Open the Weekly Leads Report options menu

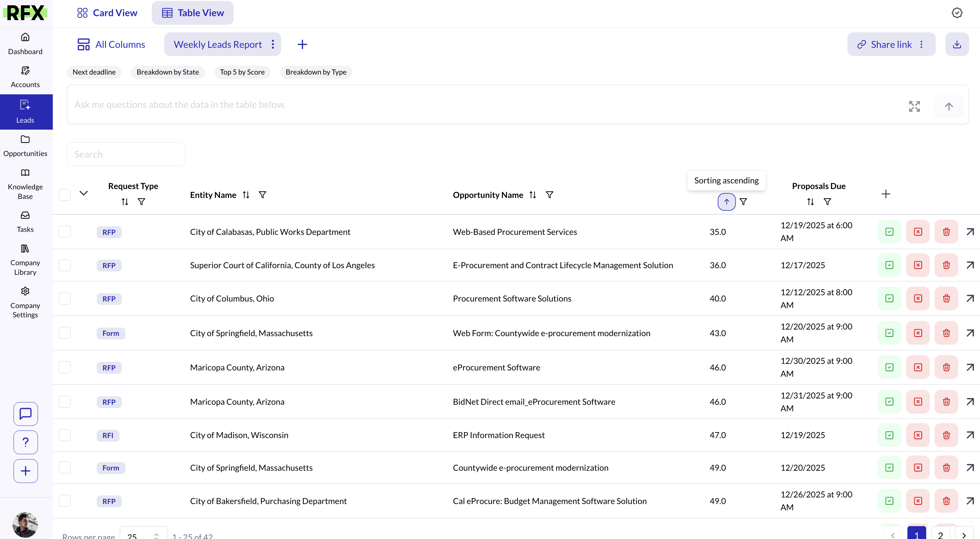(x=273, y=45)
